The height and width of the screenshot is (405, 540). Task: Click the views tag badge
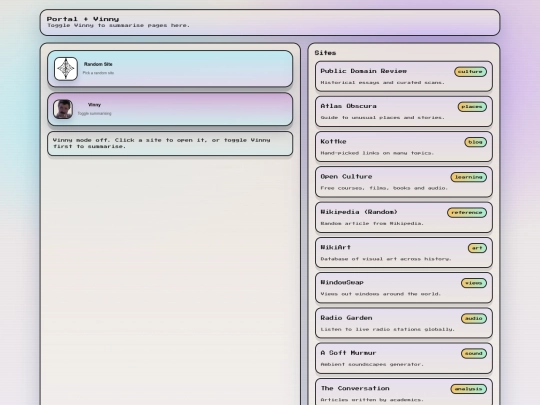pyautogui.click(x=474, y=283)
